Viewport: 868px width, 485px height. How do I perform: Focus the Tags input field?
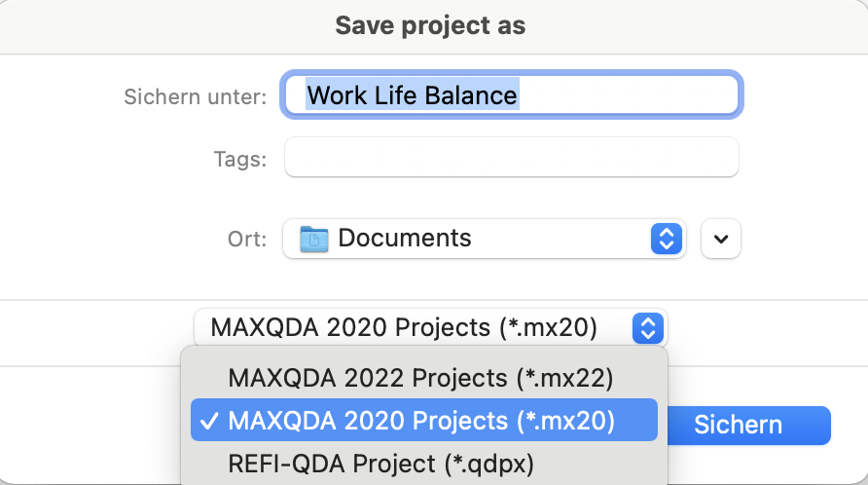click(x=511, y=157)
